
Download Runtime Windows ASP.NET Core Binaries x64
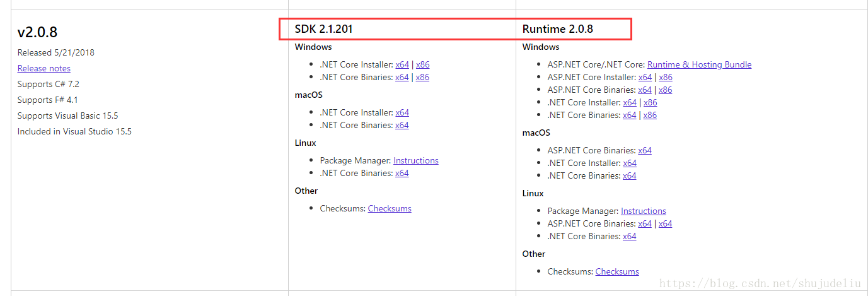(x=645, y=90)
